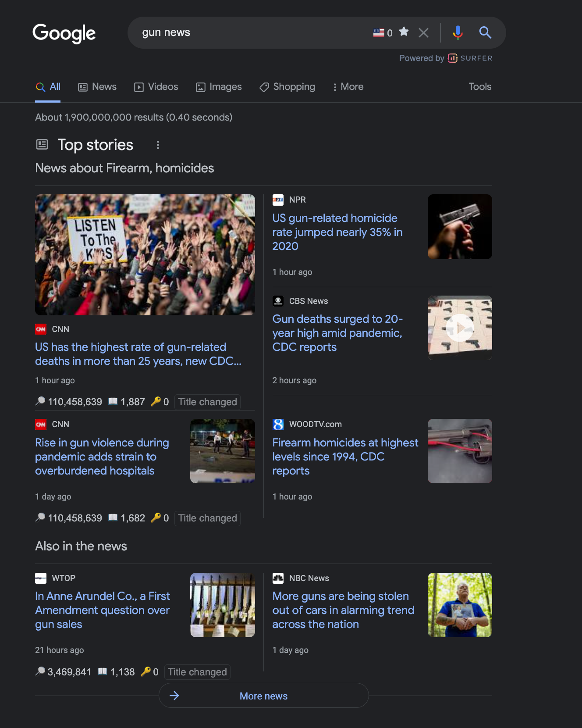This screenshot has width=582, height=728.
Task: Select the Shopping tab
Action: tap(287, 87)
